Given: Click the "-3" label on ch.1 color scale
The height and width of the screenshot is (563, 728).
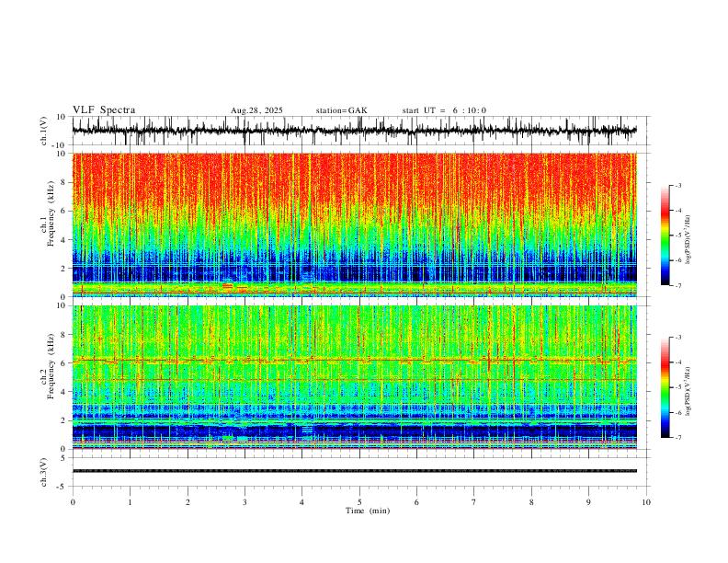Looking at the screenshot, I should (677, 185).
